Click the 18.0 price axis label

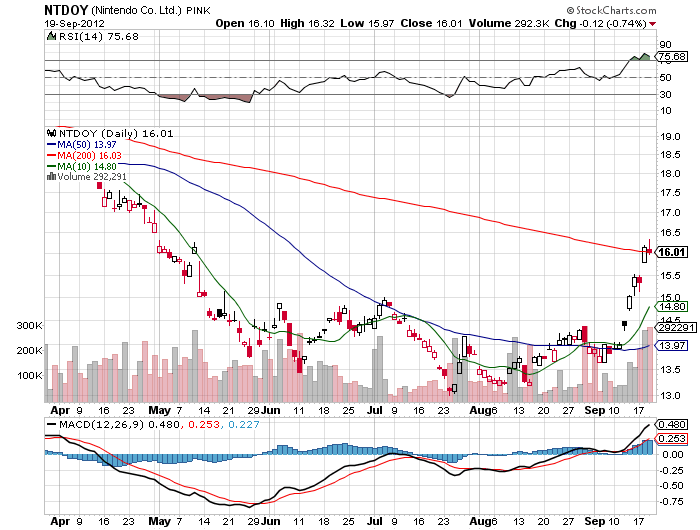pos(670,174)
